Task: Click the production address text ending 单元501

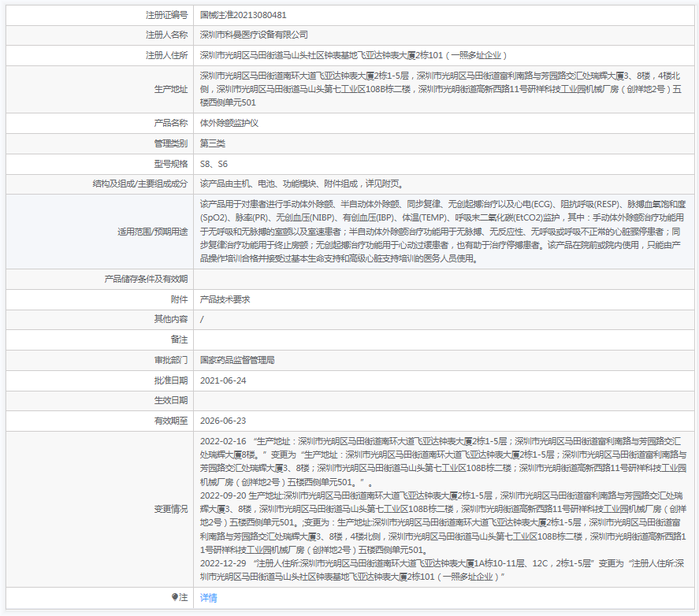Action: pyautogui.click(x=441, y=89)
